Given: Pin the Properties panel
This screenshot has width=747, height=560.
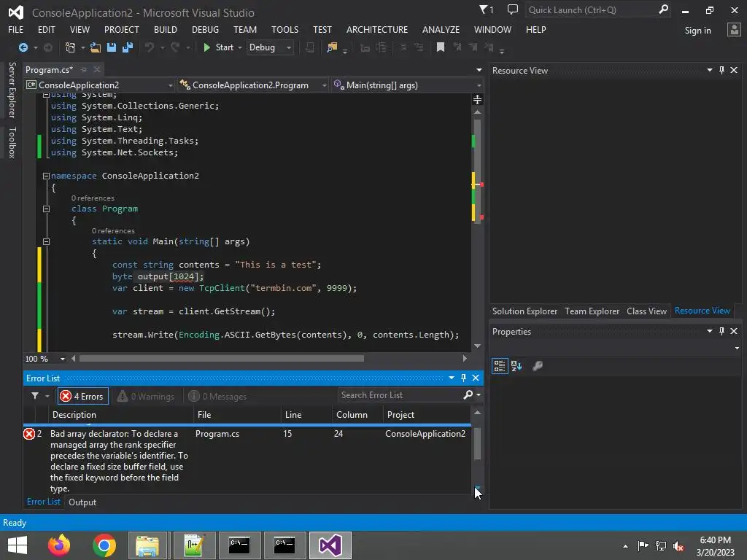Looking at the screenshot, I should click(721, 331).
